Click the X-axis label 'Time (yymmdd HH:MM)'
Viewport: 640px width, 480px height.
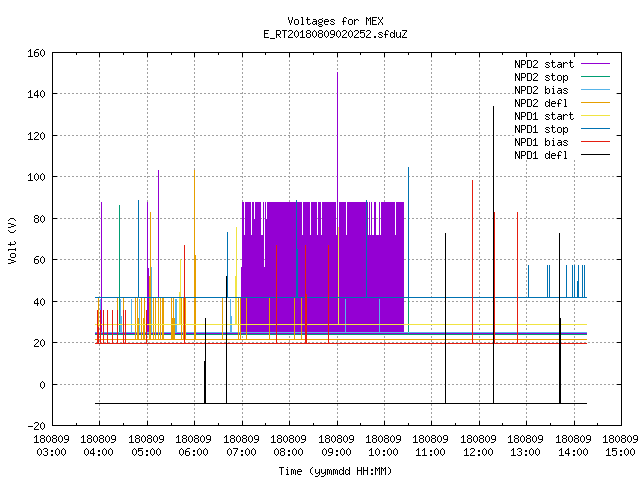(x=335, y=471)
